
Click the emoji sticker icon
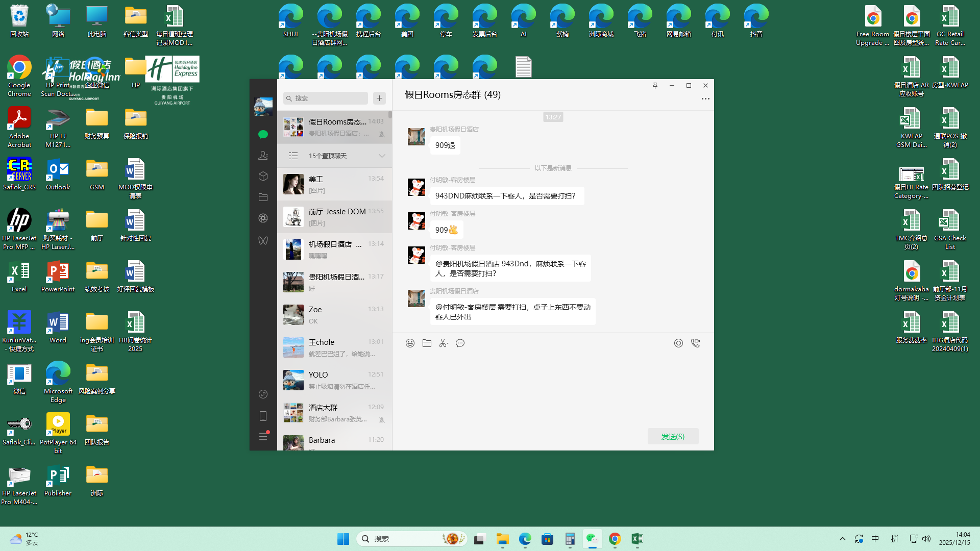coord(410,343)
